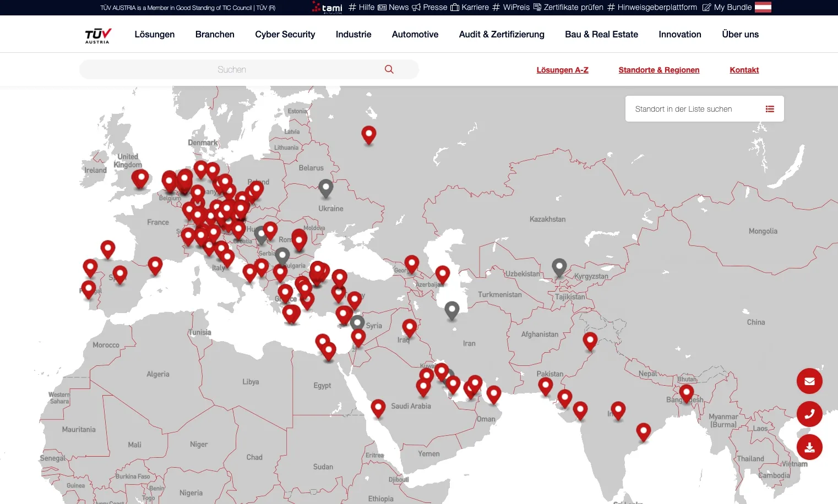The width and height of the screenshot is (838, 504).
Task: Follow the Lösungen A-Z link
Action: [562, 70]
